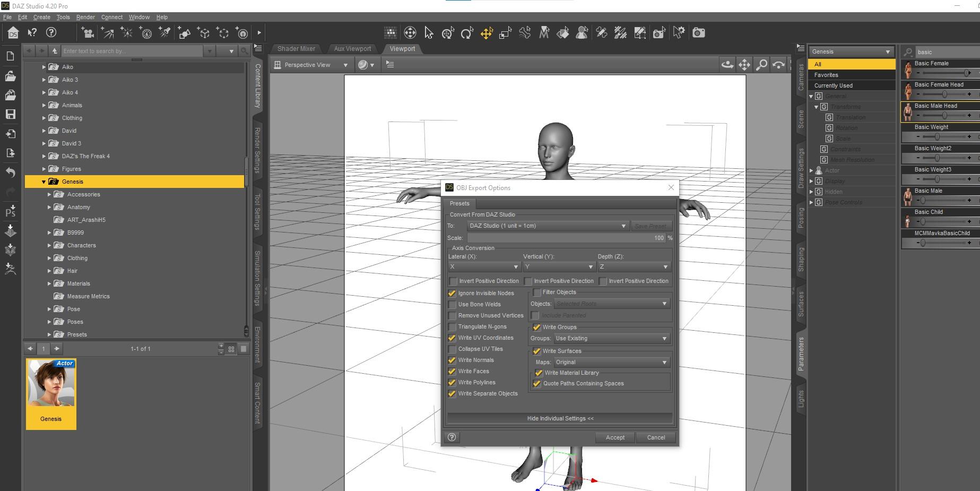The image size is (980, 491).
Task: Click the viewport Zoom magnifier icon
Action: [761, 65]
